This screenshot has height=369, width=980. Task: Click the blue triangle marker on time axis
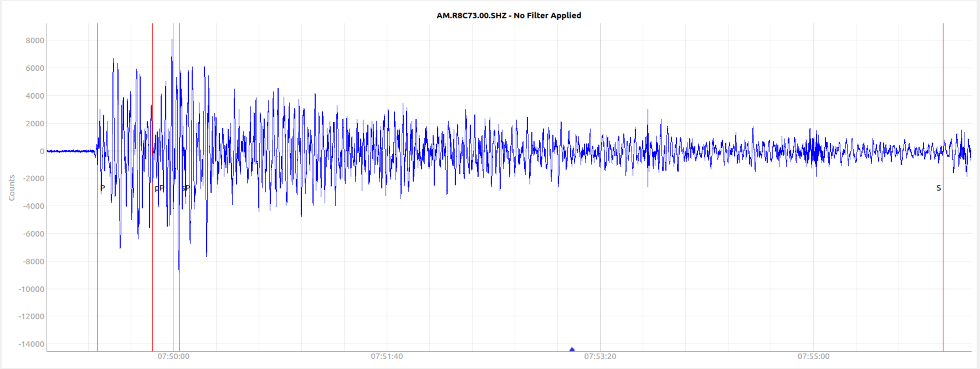[x=572, y=349]
